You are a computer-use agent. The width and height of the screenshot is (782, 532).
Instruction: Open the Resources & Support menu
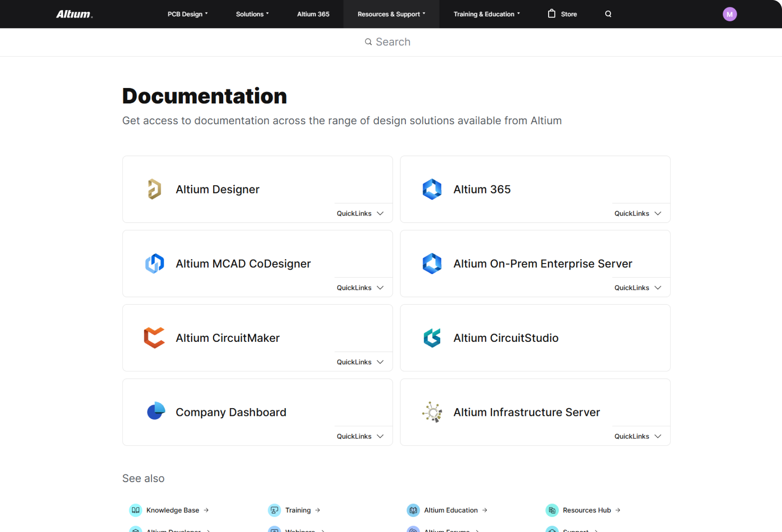391,14
